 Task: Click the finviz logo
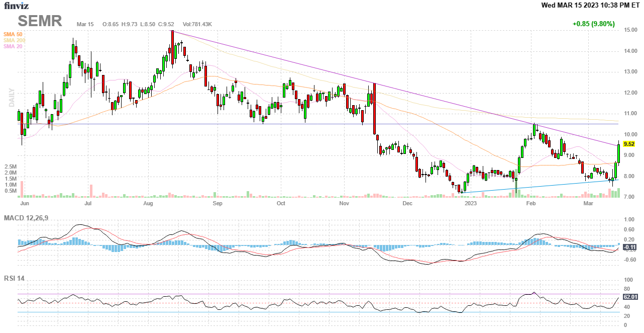[17, 6]
